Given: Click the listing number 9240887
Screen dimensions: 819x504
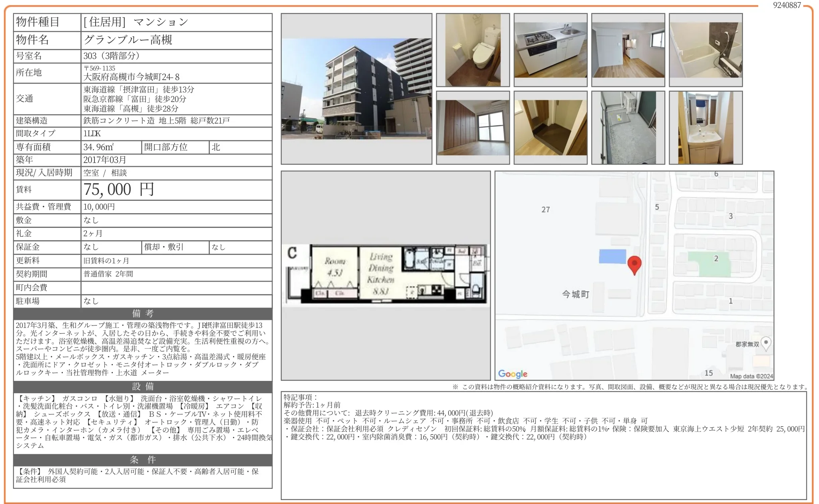Looking at the screenshot, I should [x=787, y=5].
